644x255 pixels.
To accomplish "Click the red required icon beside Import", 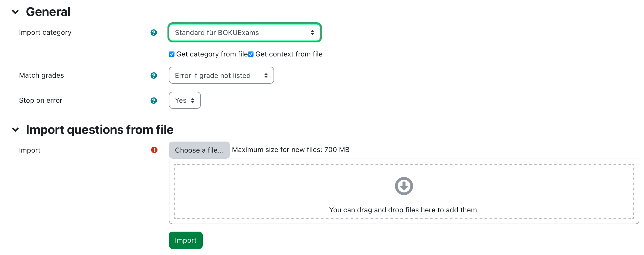I will coord(154,150).
